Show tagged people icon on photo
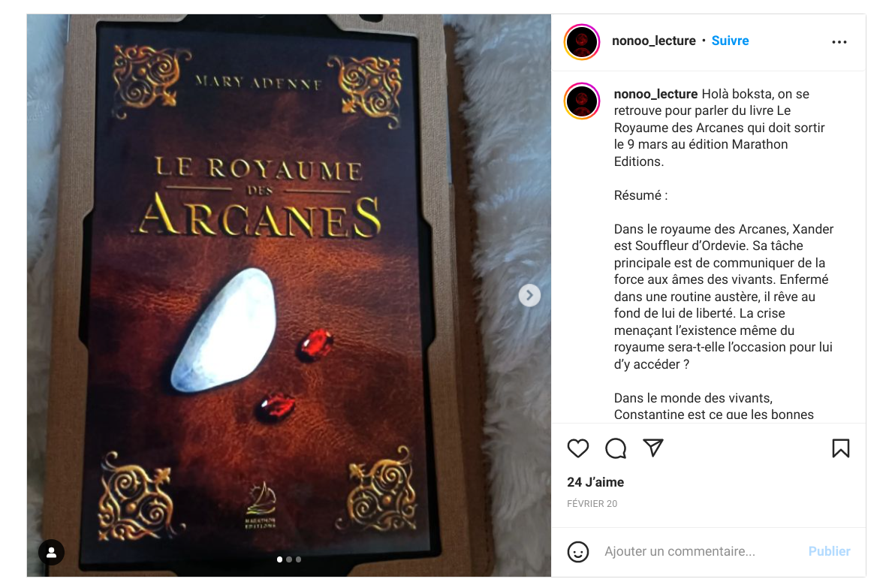This screenshot has height=588, width=895. coord(51,552)
